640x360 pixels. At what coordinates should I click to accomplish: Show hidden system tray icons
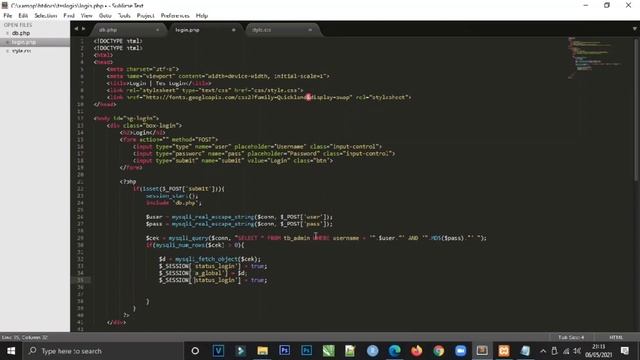tap(543, 351)
